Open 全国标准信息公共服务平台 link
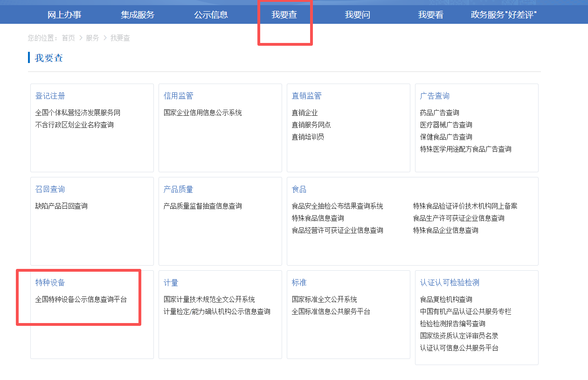The width and height of the screenshot is (588, 380). pyautogui.click(x=331, y=311)
